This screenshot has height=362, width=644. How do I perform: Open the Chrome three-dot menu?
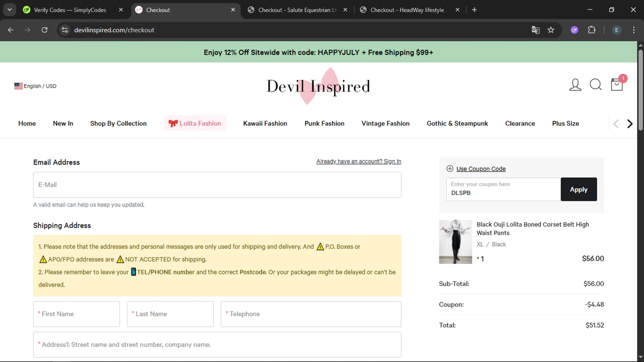coord(634,30)
